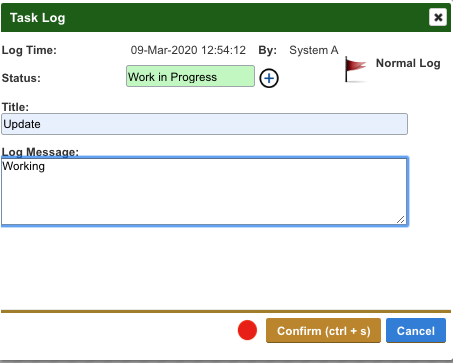Click the text area resize grip
Image resolution: width=453 pixels, height=363 pixels.
pyautogui.click(x=401, y=219)
